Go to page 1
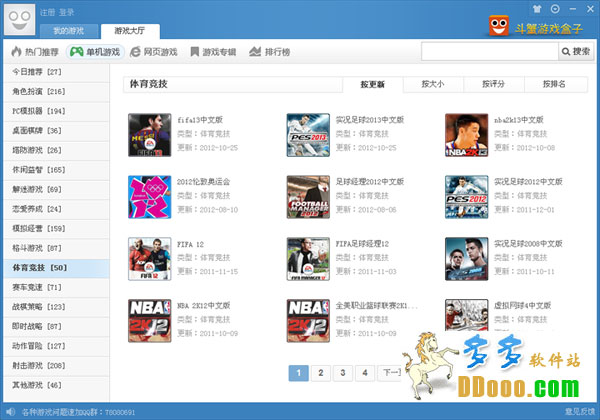Image resolution: width=600 pixels, height=420 pixels. tap(298, 373)
